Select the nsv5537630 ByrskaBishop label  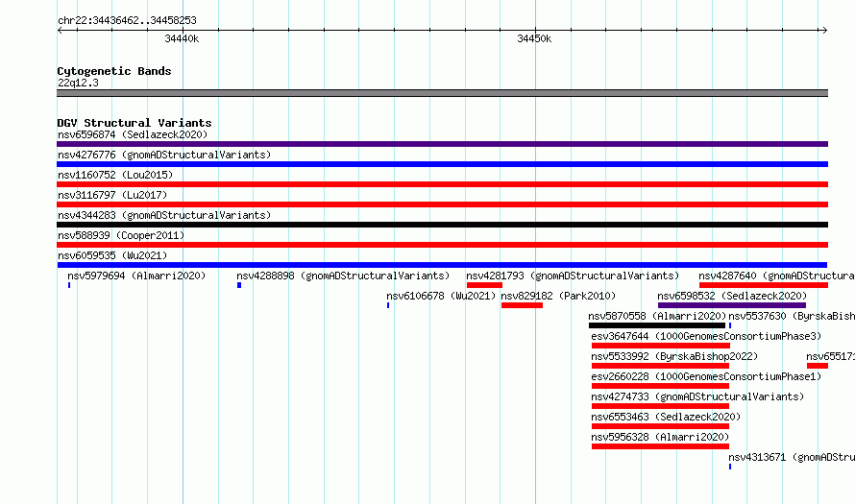[x=792, y=316]
